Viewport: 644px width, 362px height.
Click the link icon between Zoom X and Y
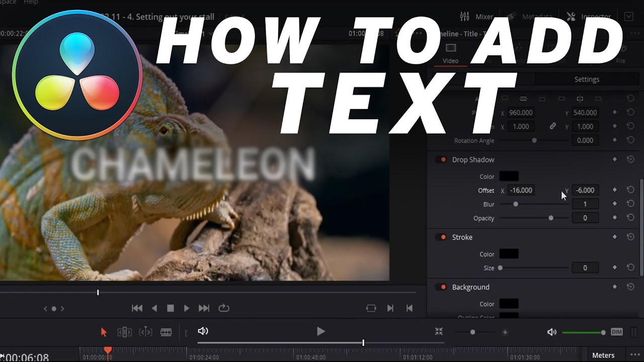point(552,127)
